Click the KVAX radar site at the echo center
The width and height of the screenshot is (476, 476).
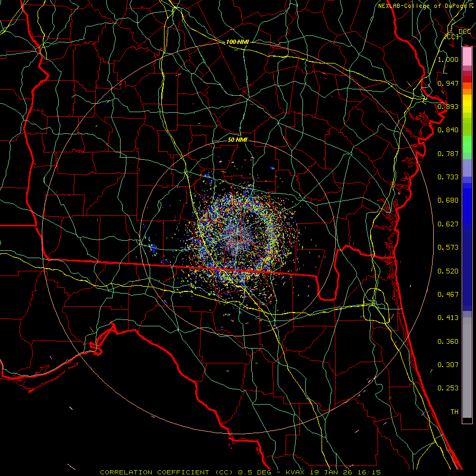pos(237,237)
